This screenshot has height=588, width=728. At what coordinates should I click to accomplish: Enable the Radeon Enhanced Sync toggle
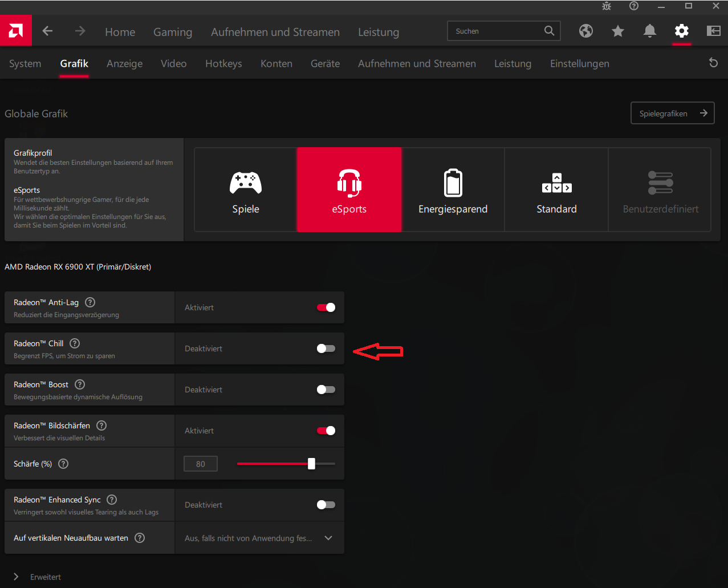(x=326, y=505)
